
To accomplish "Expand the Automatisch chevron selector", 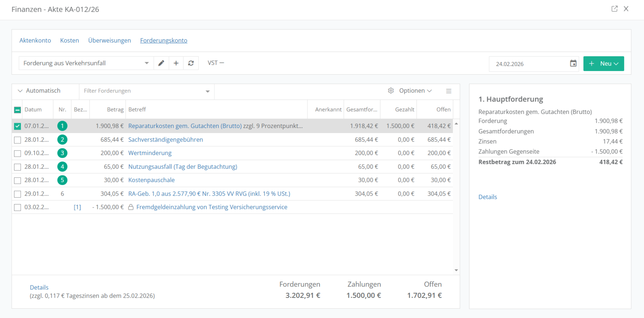I will 20,91.
